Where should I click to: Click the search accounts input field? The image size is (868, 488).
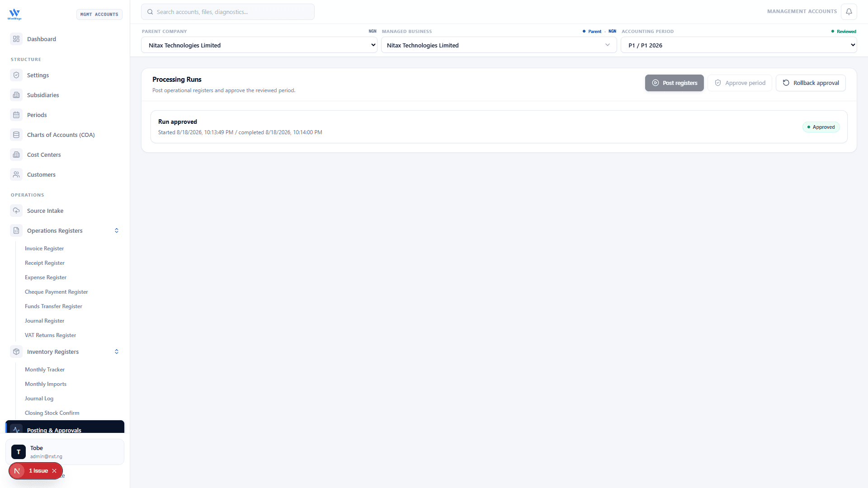[x=228, y=12]
